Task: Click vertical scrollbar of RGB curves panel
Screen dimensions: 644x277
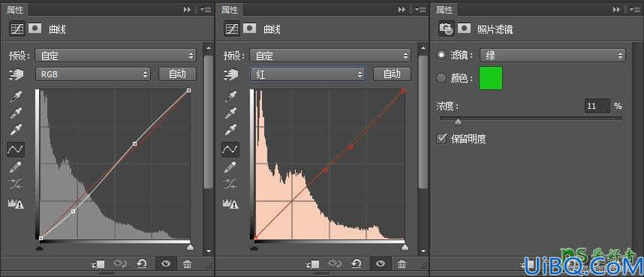Action: click(208, 122)
